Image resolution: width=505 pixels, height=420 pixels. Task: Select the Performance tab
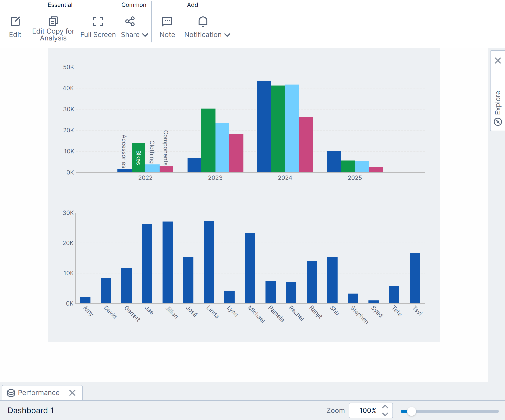tap(39, 393)
